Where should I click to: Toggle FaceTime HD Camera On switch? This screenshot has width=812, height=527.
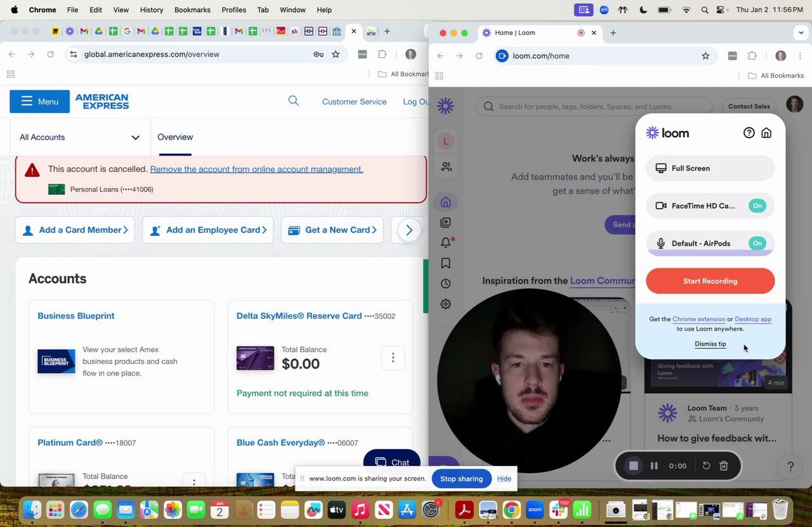point(757,205)
